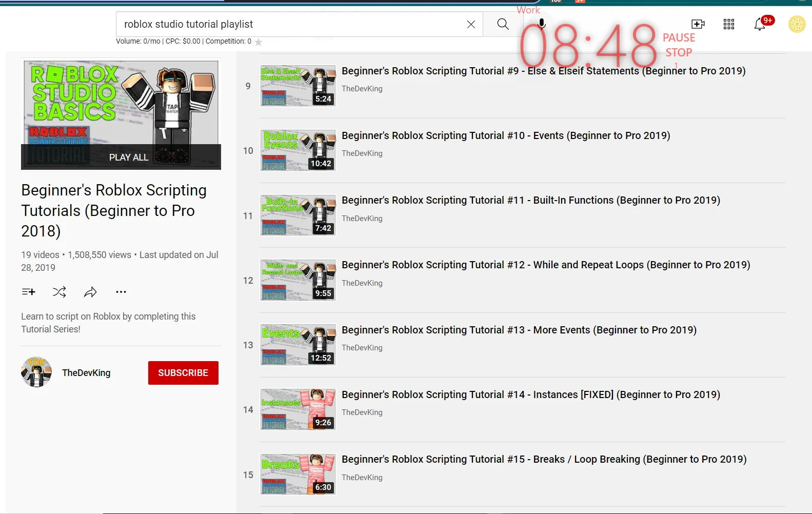Open Tutorial #12 While and Repeat thumbnail
The height and width of the screenshot is (514, 812).
(298, 280)
